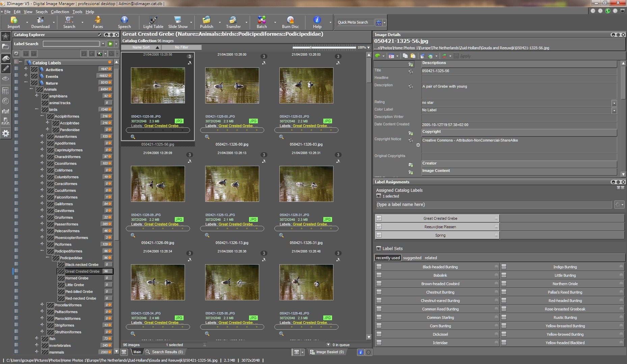Click the No Filter button
Image resolution: width=627 pixels, height=364 pixels.
[x=182, y=48]
